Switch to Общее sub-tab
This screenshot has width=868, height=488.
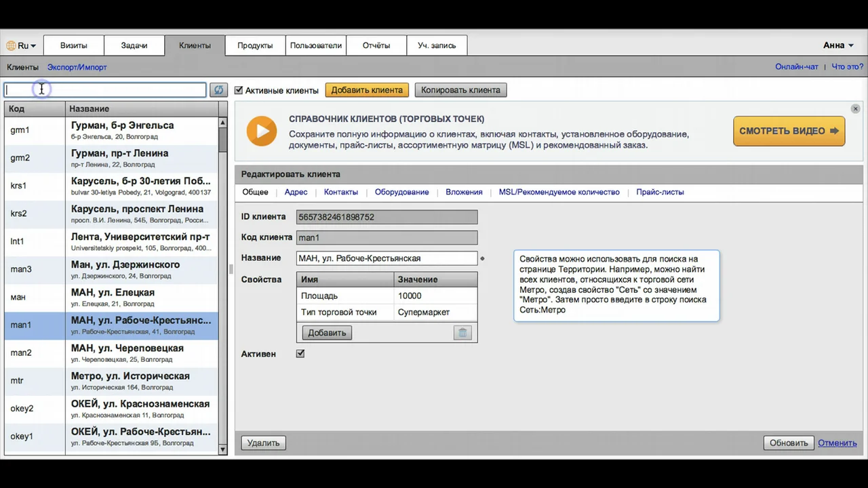point(255,192)
